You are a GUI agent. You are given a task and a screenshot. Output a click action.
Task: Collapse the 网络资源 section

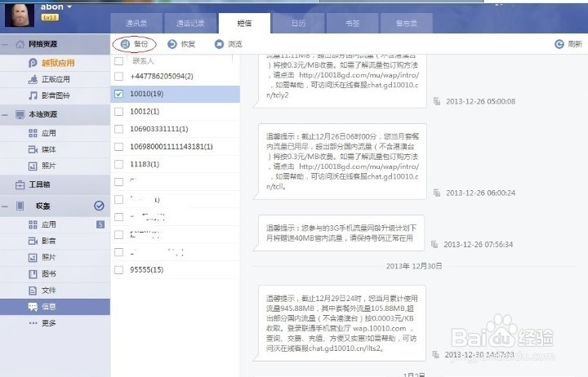click(x=5, y=45)
